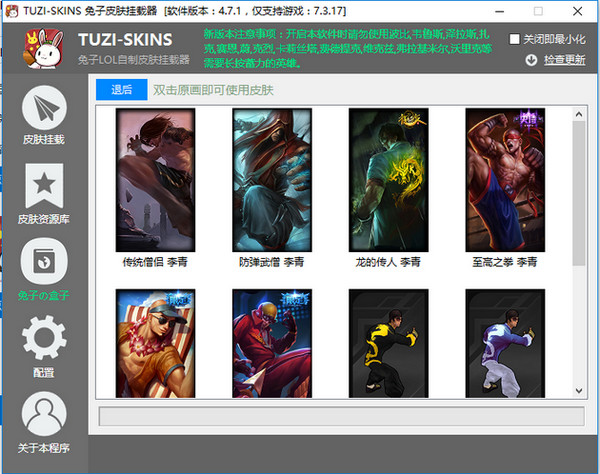Click the 关于本程序 sidebar label

(44, 448)
